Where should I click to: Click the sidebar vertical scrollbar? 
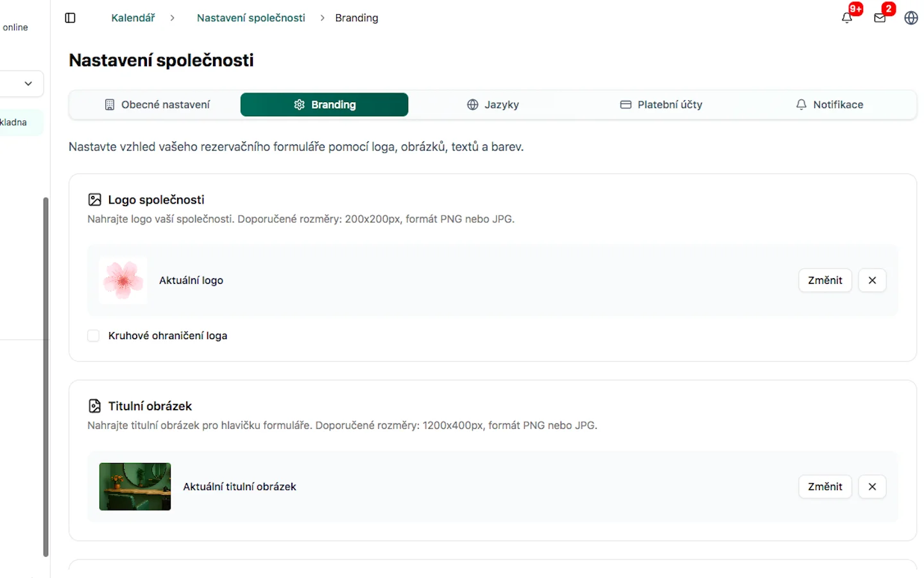click(46, 376)
